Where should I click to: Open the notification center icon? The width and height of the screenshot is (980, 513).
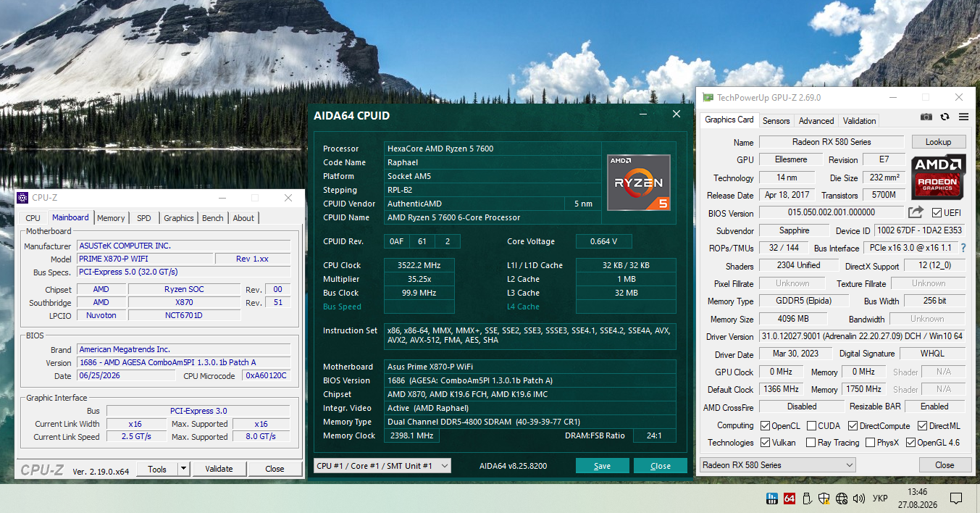click(x=956, y=499)
